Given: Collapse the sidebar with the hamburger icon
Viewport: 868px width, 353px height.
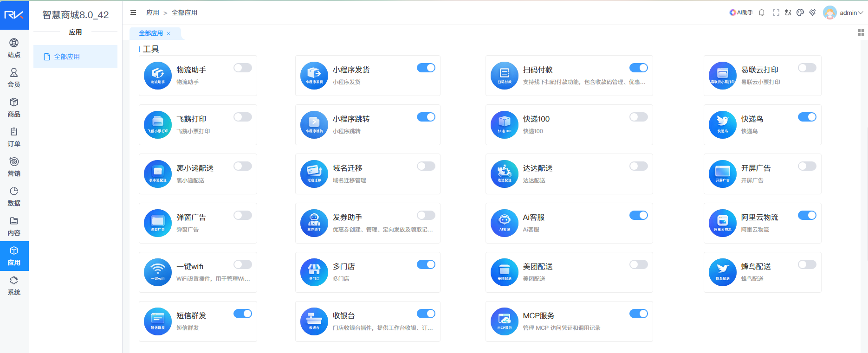Looking at the screenshot, I should (133, 13).
